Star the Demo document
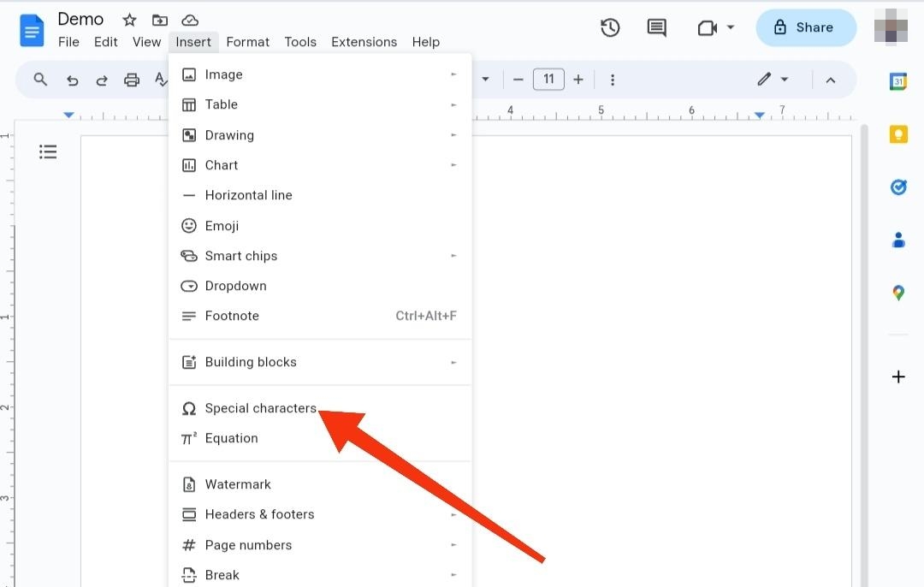 coord(129,19)
